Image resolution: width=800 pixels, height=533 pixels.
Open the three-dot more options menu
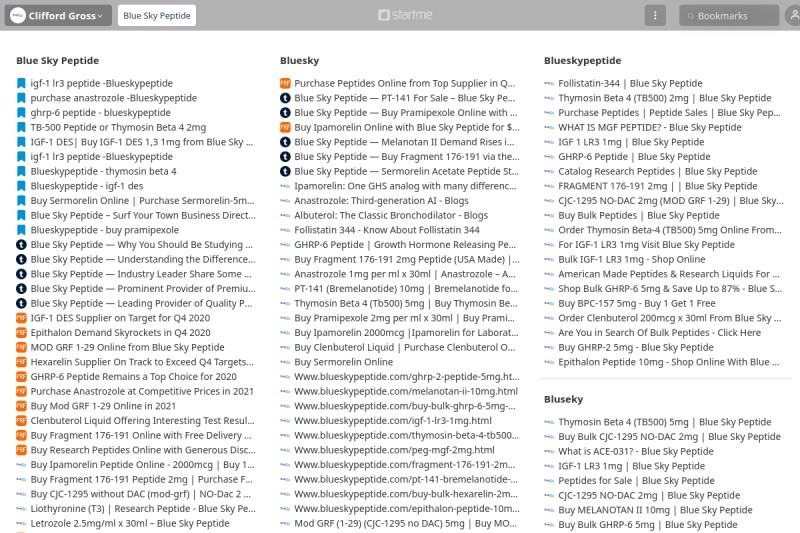coord(655,15)
